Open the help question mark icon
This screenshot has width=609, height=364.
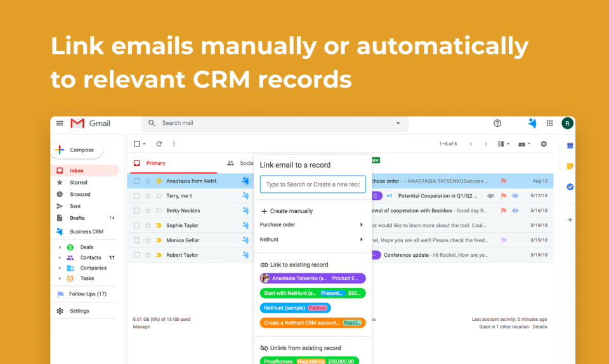pos(497,124)
